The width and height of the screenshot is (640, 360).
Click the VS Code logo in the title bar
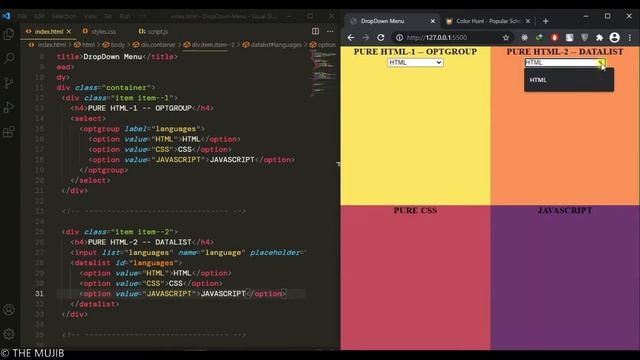point(6,16)
